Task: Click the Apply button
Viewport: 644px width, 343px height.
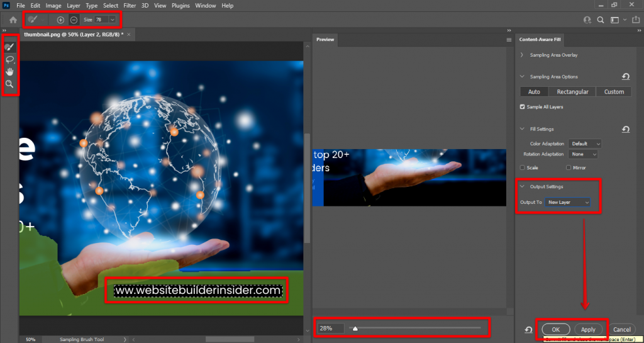Action: tap(588, 329)
